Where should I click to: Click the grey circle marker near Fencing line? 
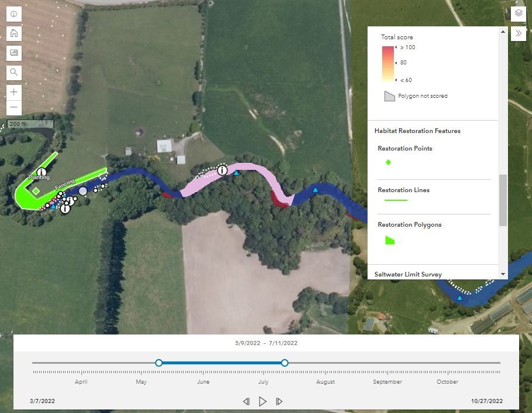pyautogui.click(x=83, y=191)
